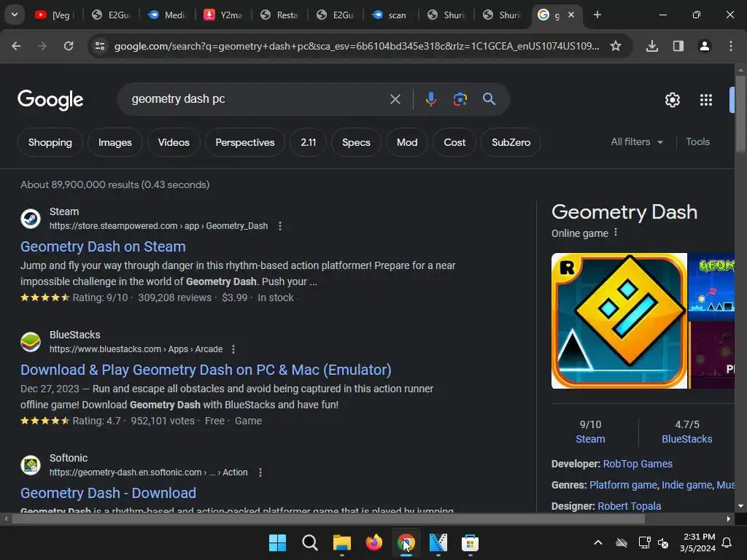This screenshot has width=747, height=560.
Task: Open more options for Steam result
Action: (280, 226)
